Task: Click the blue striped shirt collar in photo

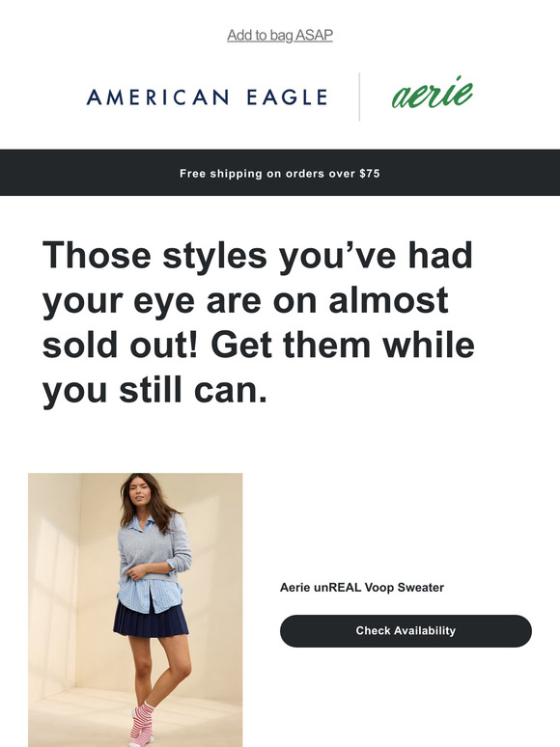Action: (x=142, y=524)
